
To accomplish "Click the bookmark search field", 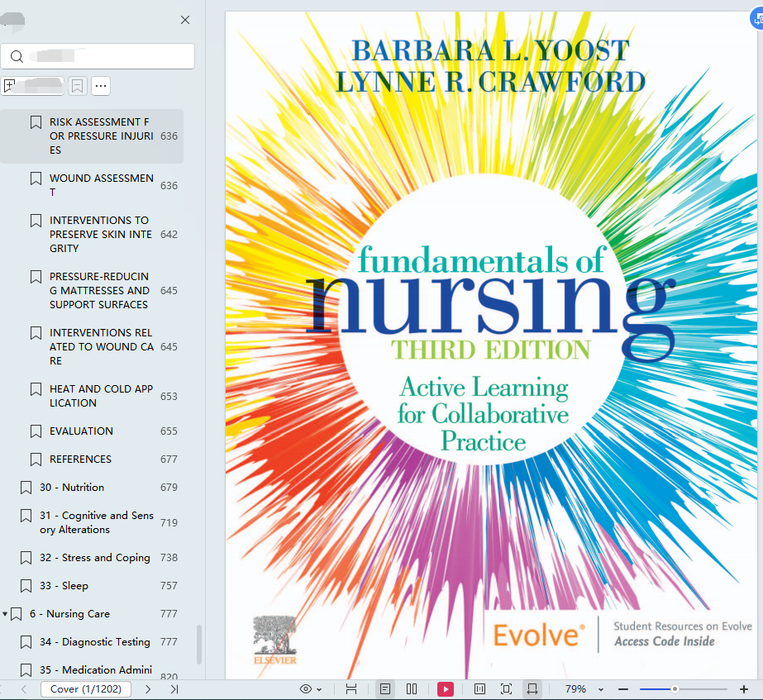I will pos(98,56).
